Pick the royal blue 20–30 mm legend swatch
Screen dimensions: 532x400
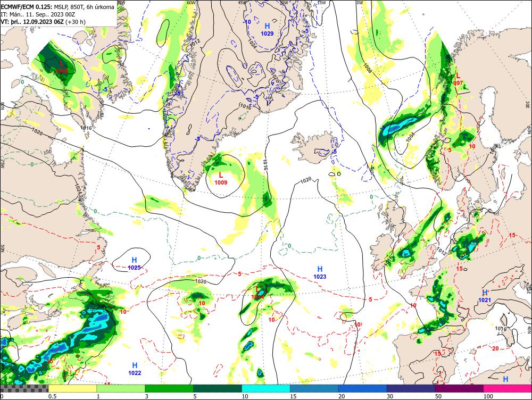pyautogui.click(x=362, y=388)
